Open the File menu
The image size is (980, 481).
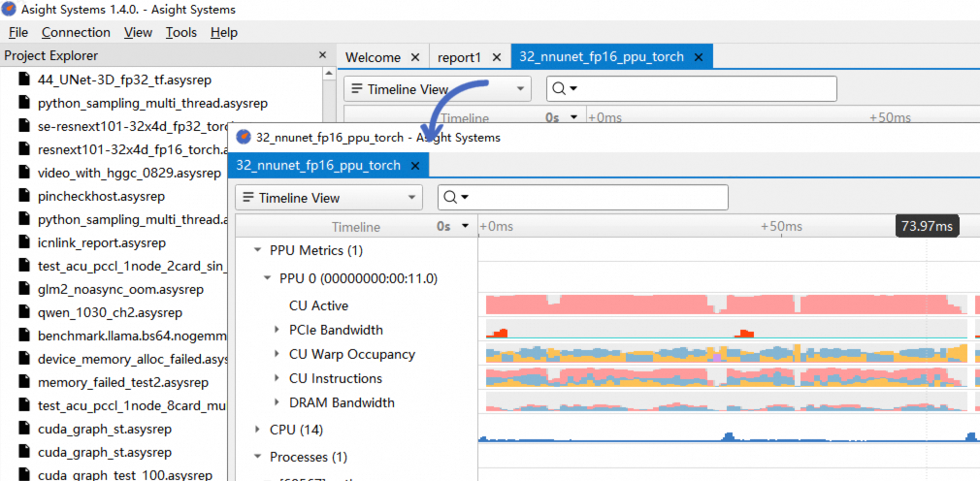click(x=18, y=32)
